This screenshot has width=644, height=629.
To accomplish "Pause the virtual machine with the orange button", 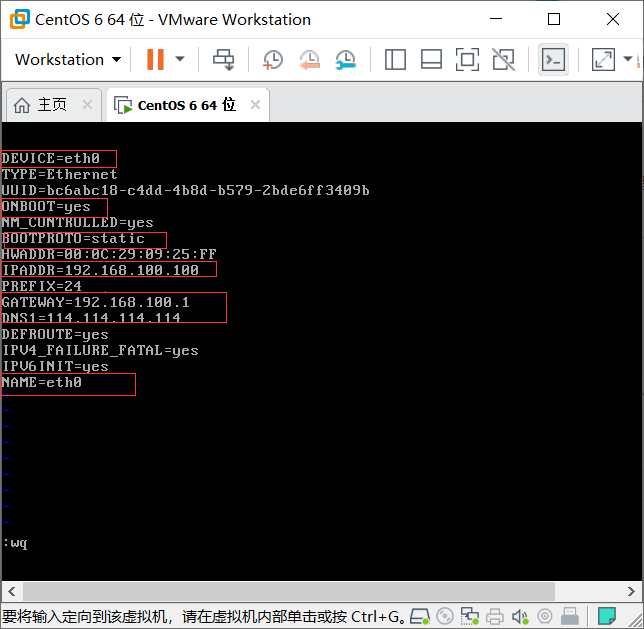I will [x=155, y=60].
